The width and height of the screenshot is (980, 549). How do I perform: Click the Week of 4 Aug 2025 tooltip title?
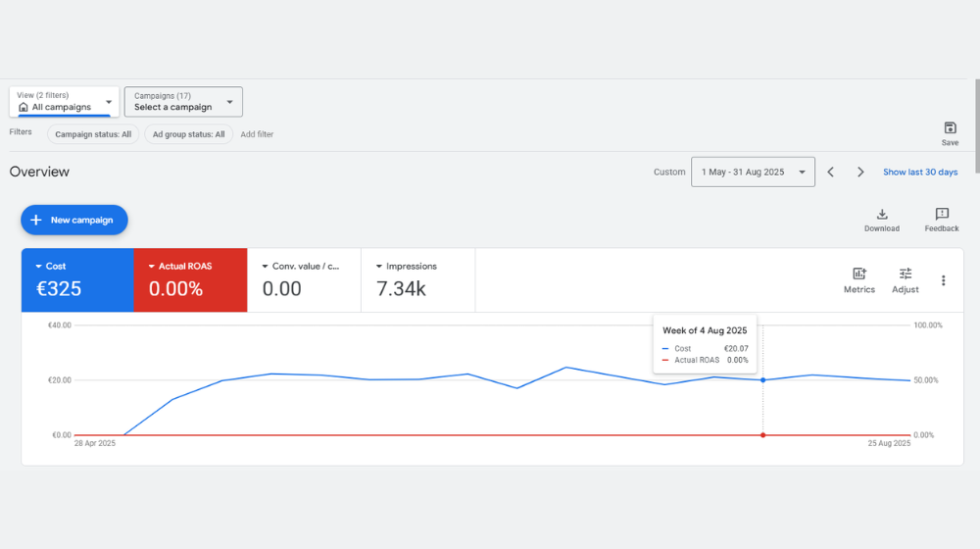point(705,330)
